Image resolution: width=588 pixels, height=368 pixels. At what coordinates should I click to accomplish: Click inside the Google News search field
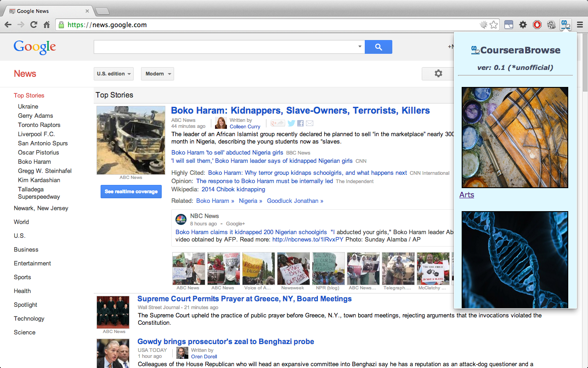[x=225, y=47]
